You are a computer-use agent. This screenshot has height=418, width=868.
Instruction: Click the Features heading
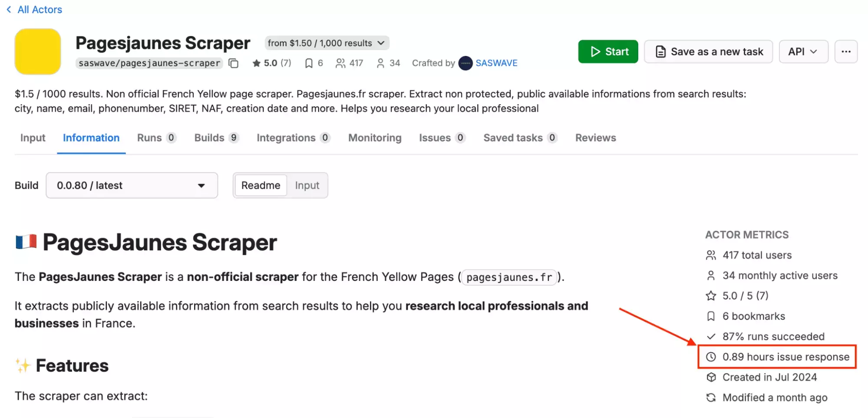(72, 365)
